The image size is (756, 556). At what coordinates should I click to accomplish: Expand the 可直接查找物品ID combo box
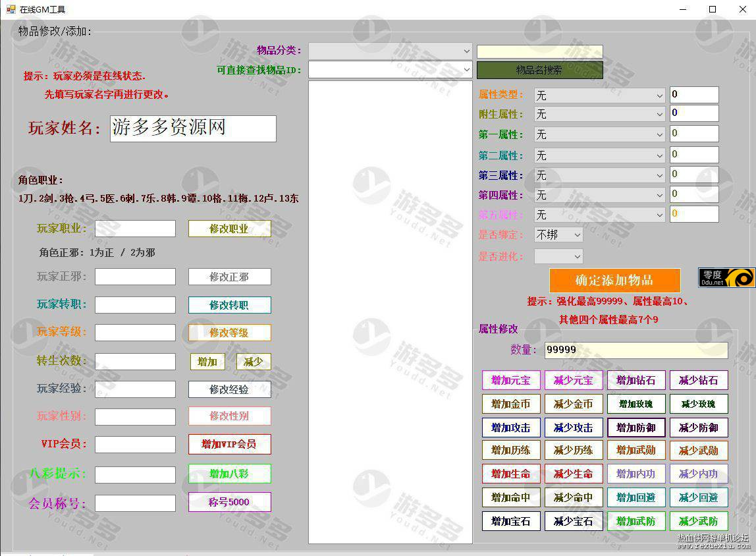coord(390,70)
